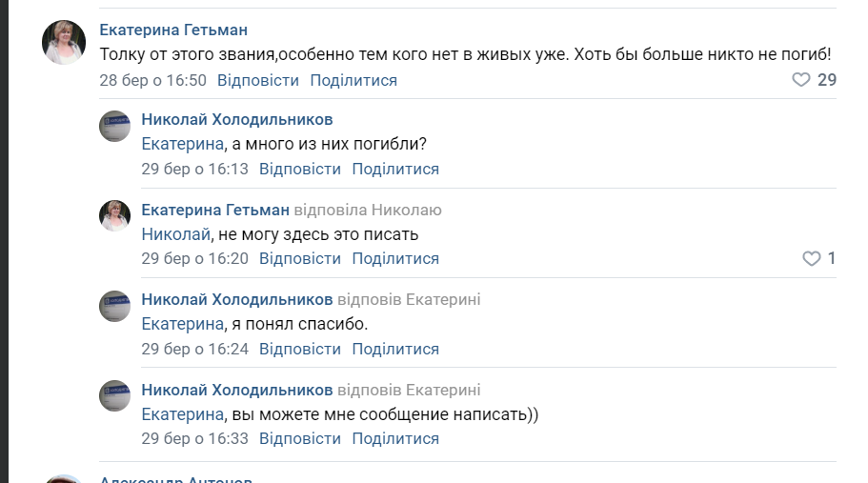The height and width of the screenshot is (483, 868).
Task: Share the 29 бер 16:13 comment
Action: coord(395,169)
